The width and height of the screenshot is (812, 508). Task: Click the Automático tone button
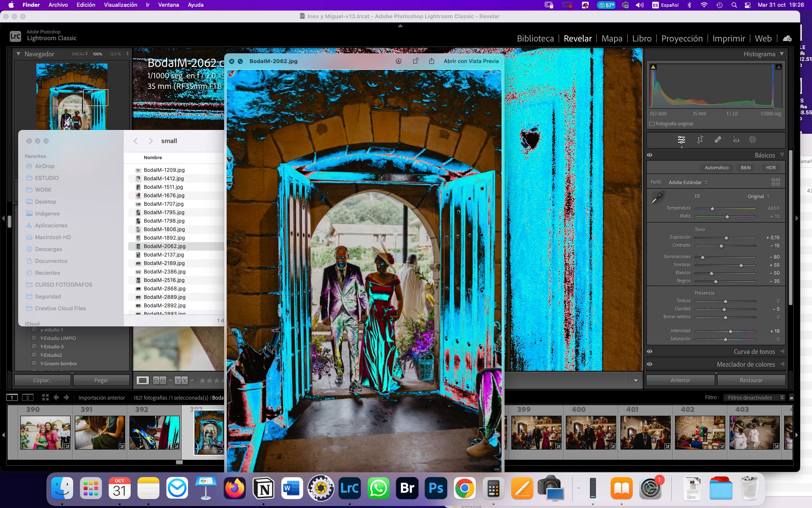pos(716,168)
